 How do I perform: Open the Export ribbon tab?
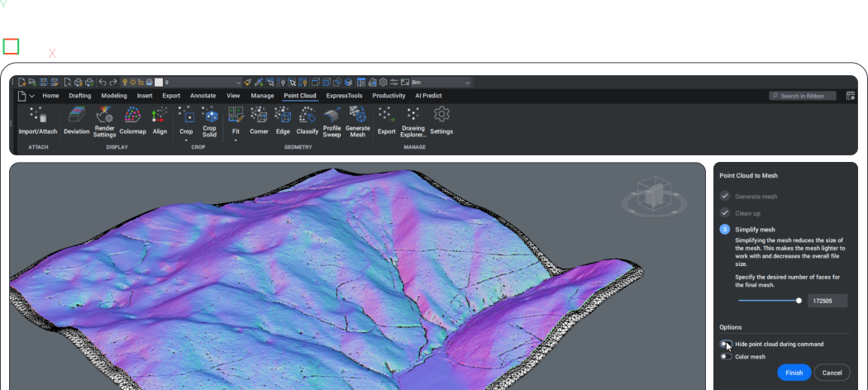pos(171,96)
